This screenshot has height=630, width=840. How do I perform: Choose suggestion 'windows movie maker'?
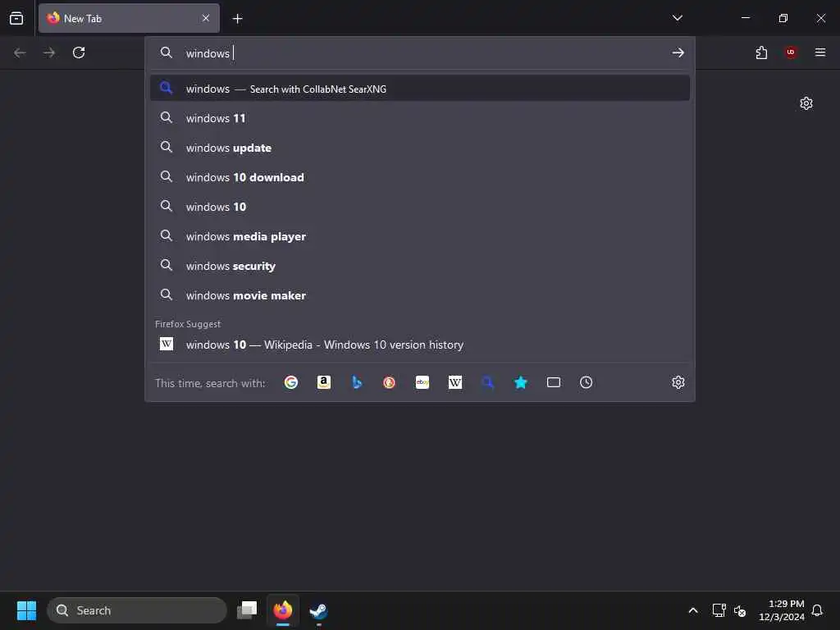pyautogui.click(x=420, y=295)
